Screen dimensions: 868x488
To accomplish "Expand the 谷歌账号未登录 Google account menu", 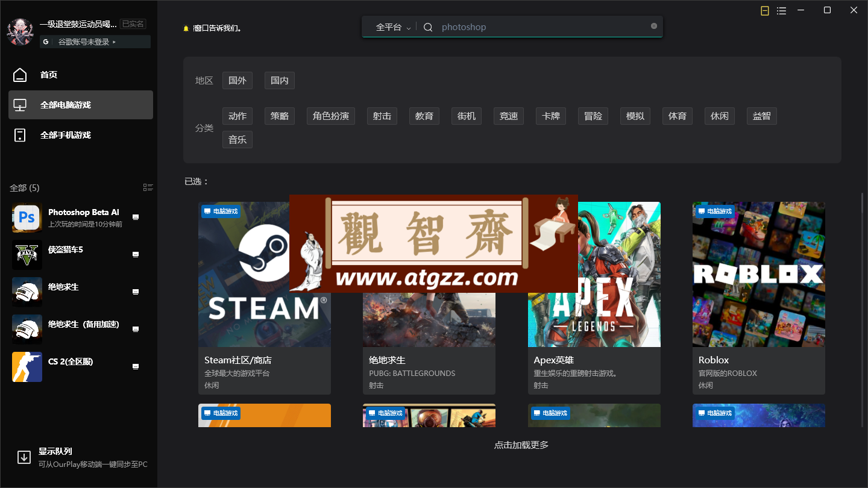I will [x=95, y=42].
